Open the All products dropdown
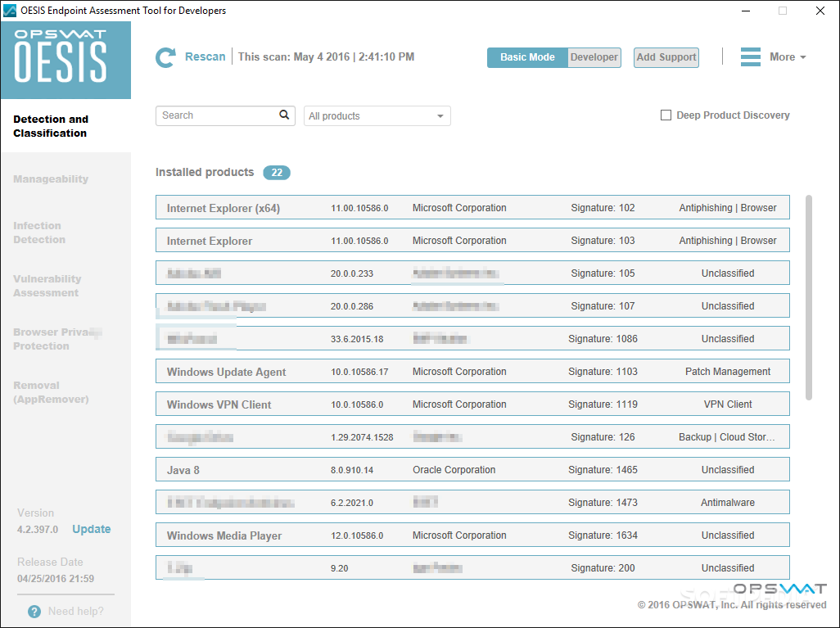The height and width of the screenshot is (628, 840). pyautogui.click(x=377, y=115)
